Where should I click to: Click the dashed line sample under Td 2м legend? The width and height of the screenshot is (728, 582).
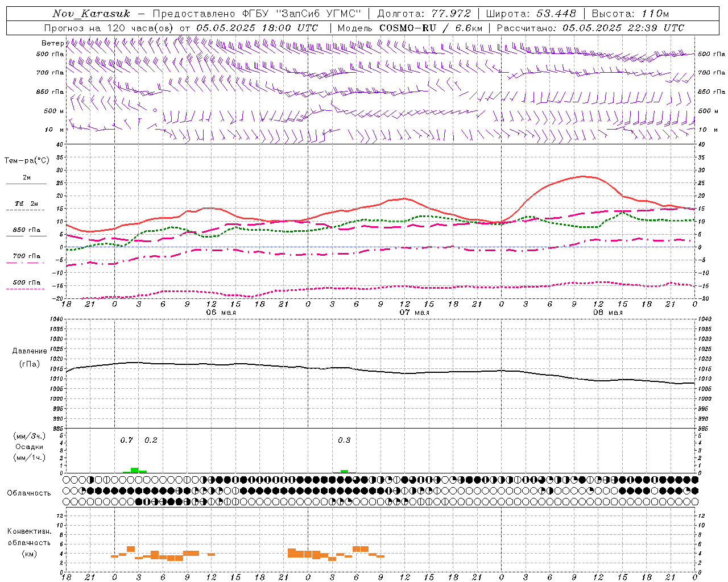point(26,210)
